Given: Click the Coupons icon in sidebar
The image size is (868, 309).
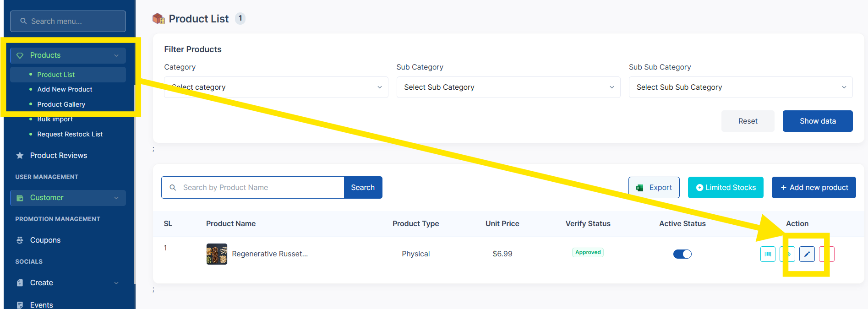Looking at the screenshot, I should click(20, 240).
